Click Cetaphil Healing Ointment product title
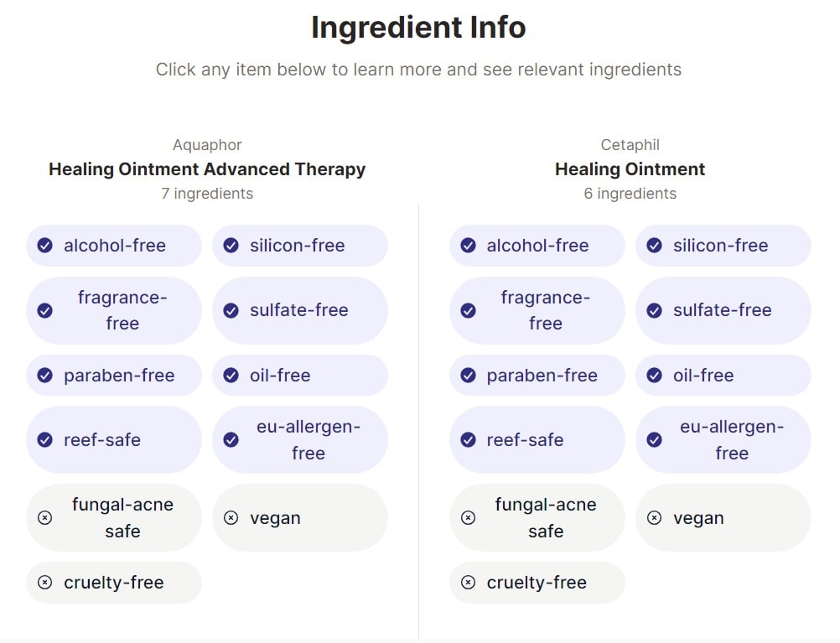The height and width of the screenshot is (643, 840). point(630,169)
